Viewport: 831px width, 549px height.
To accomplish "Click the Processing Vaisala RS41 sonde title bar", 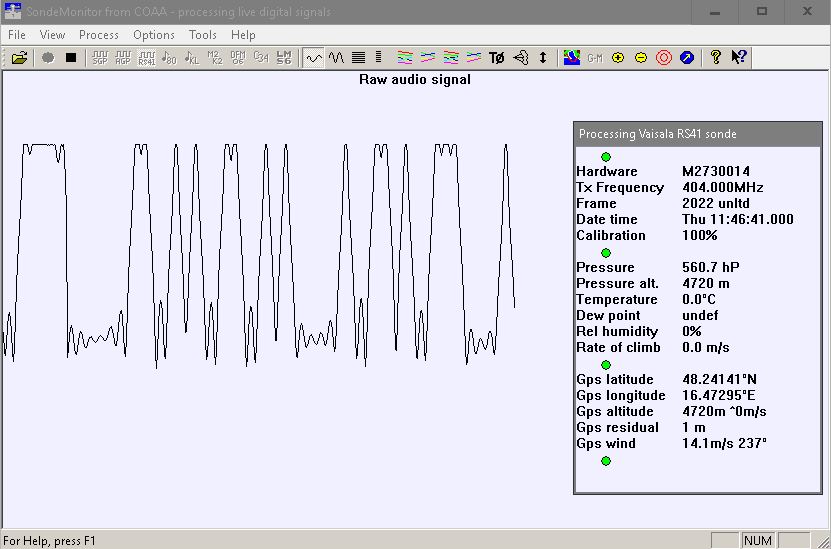I will pyautogui.click(x=698, y=134).
